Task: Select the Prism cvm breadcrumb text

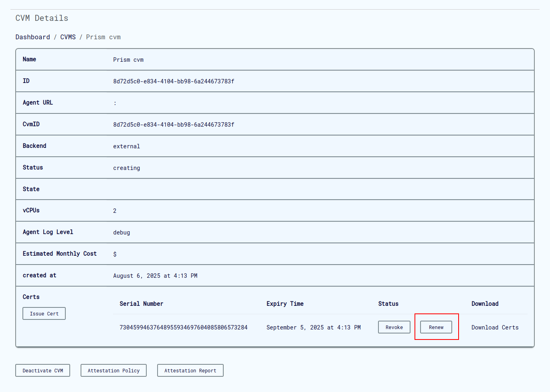Action: coord(103,37)
